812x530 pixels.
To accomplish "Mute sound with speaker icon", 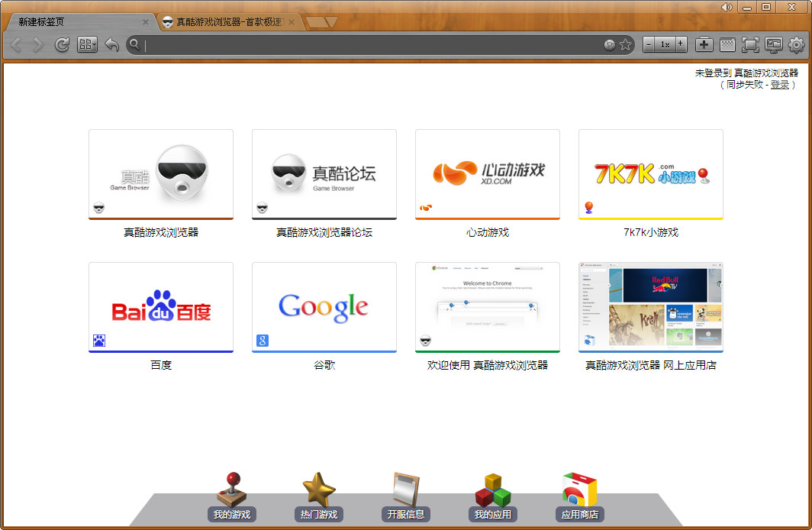I will click(x=727, y=7).
